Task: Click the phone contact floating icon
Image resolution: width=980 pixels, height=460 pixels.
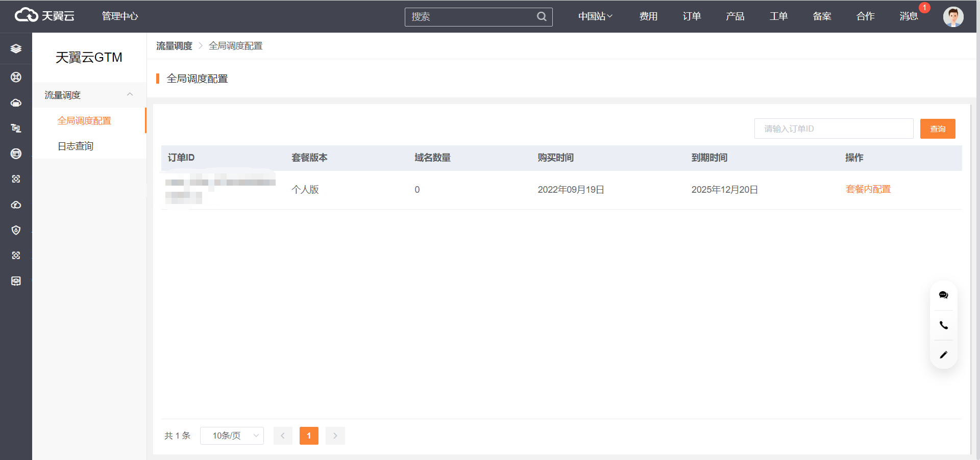Action: pyautogui.click(x=943, y=325)
